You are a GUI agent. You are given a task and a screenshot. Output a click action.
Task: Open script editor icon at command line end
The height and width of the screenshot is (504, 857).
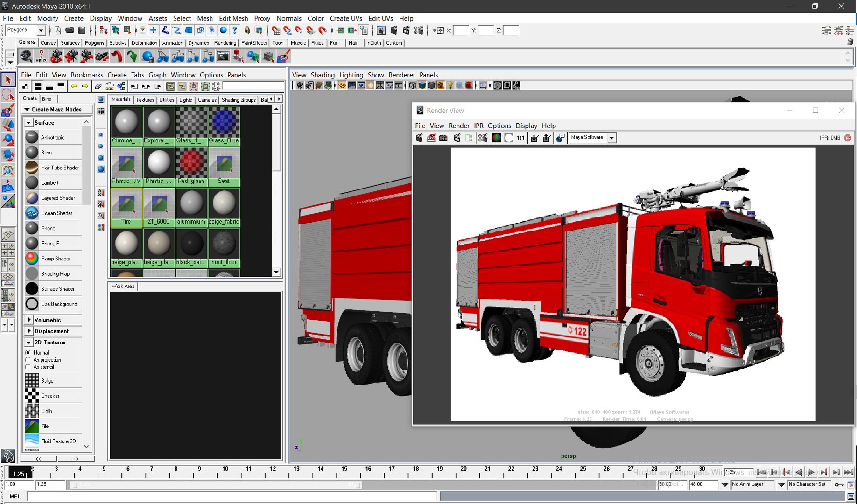point(850,497)
